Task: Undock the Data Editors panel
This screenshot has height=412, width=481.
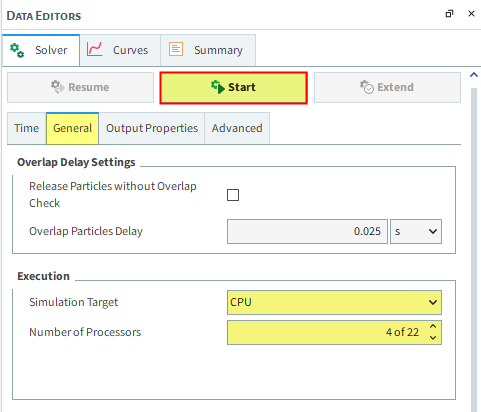Action: 449,14
